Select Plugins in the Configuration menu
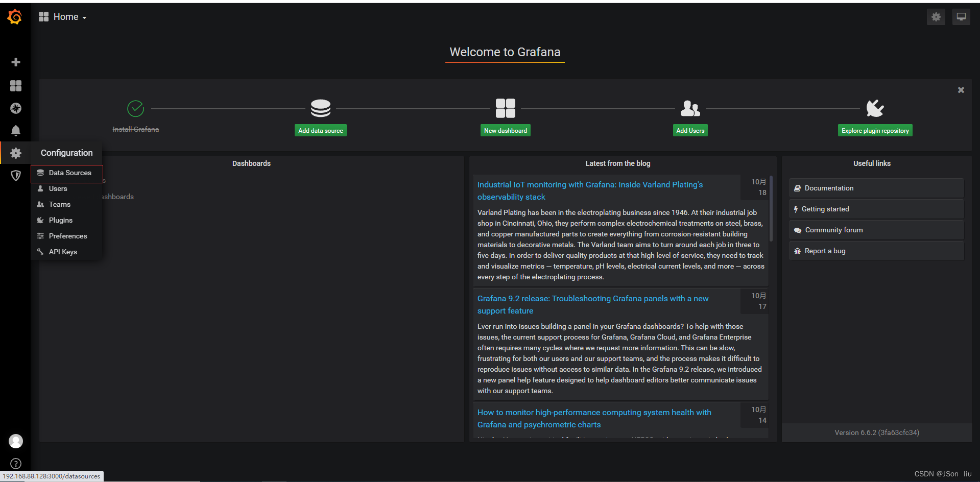This screenshot has height=482, width=980. 67,221
